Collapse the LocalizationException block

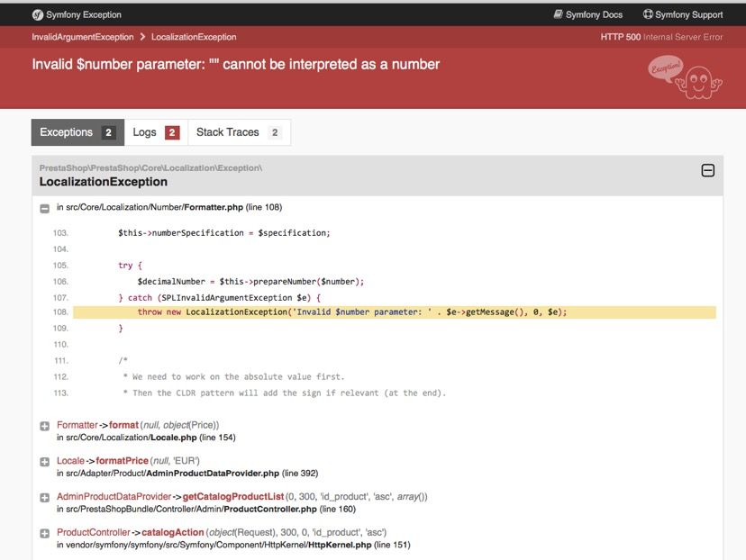[x=707, y=170]
